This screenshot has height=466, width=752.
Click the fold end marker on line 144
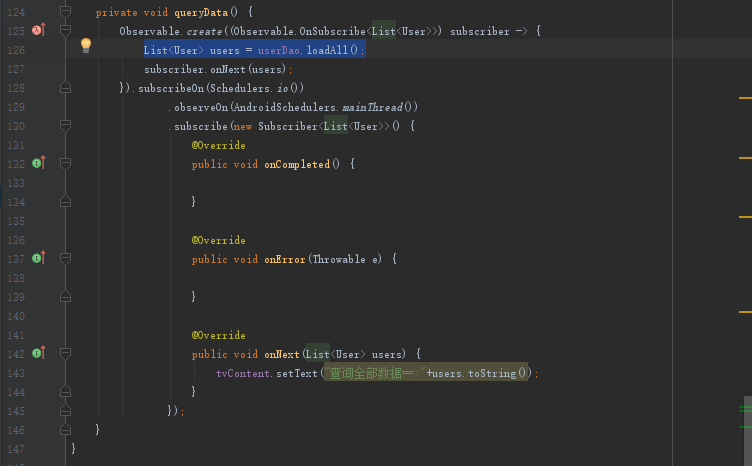point(66,392)
